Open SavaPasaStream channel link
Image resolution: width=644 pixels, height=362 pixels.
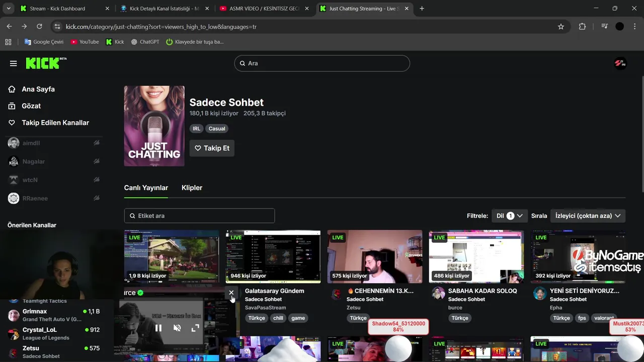[265, 308]
